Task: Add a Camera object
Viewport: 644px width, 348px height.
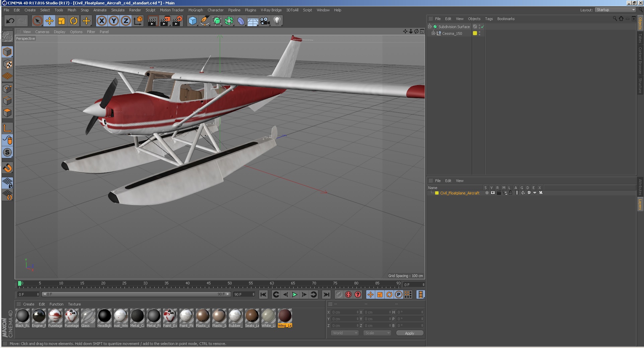Action: 265,21
